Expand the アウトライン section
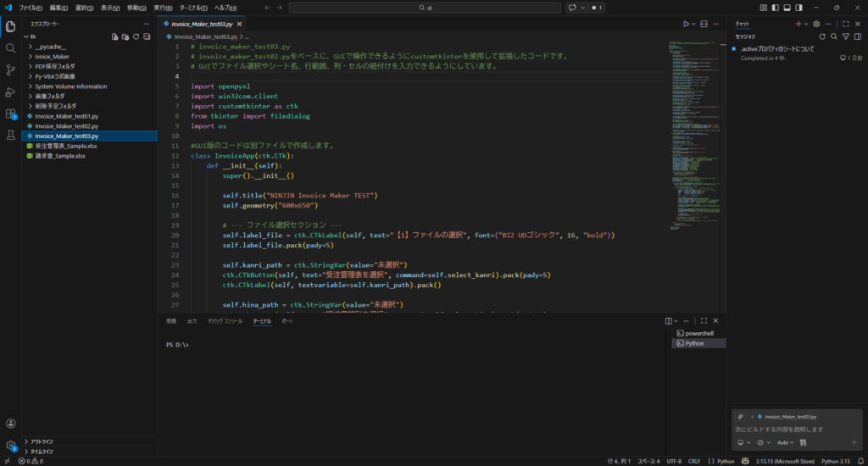 [x=42, y=441]
